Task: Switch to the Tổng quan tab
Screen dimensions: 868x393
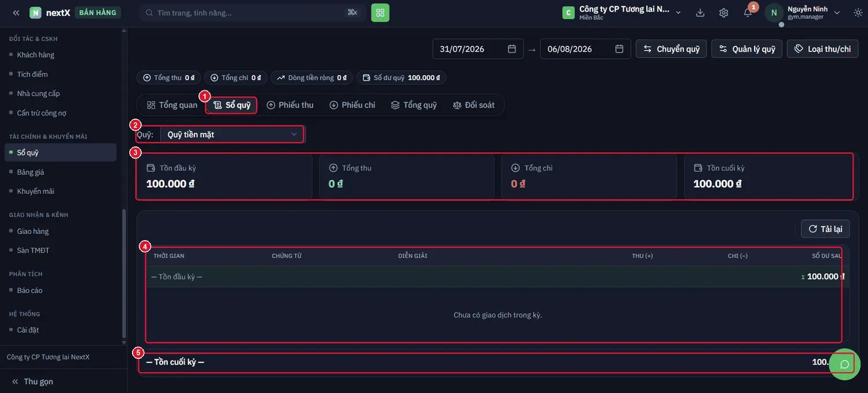Action: [x=172, y=105]
